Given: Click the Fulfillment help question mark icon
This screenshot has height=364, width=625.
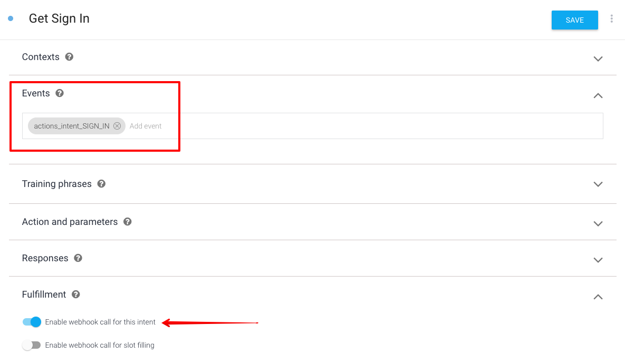Looking at the screenshot, I should [76, 294].
